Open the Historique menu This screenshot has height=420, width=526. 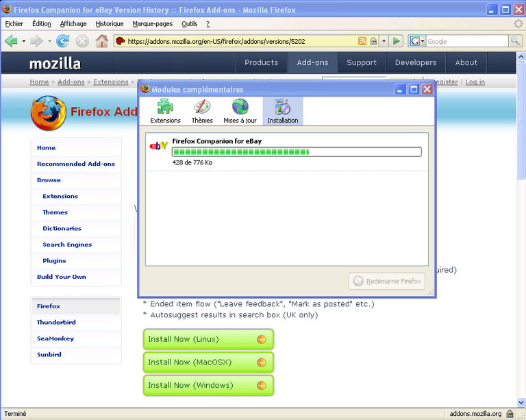[x=110, y=24]
